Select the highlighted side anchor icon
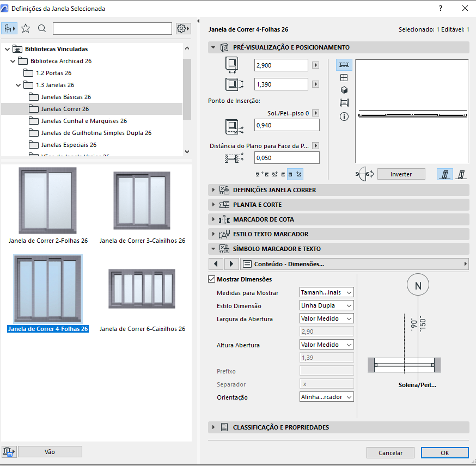This screenshot has height=466, width=476. 295,174
